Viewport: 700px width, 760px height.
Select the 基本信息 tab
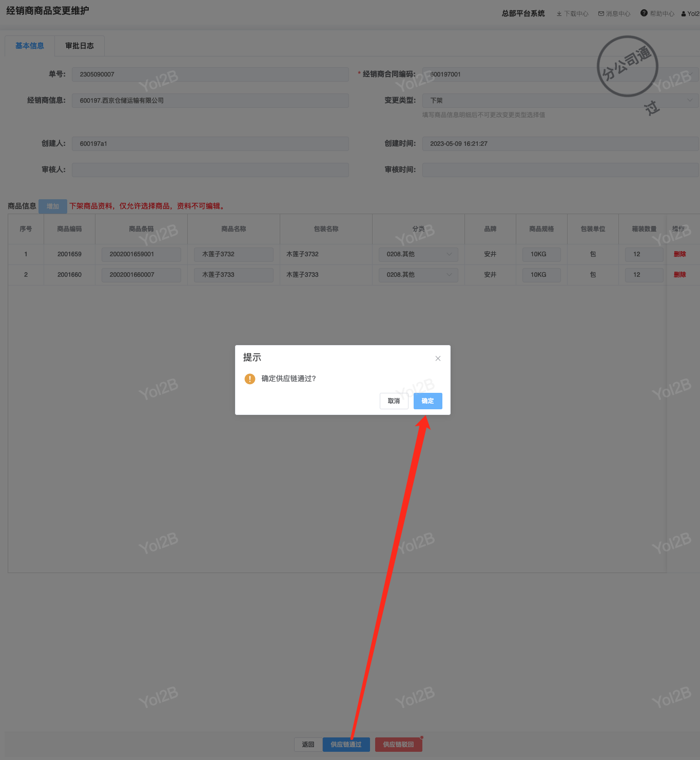pyautogui.click(x=30, y=46)
